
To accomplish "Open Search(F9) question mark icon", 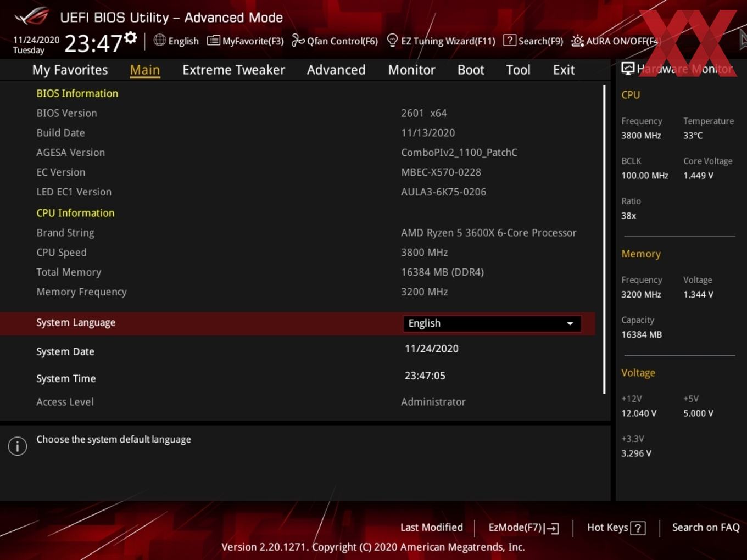I will pyautogui.click(x=510, y=40).
